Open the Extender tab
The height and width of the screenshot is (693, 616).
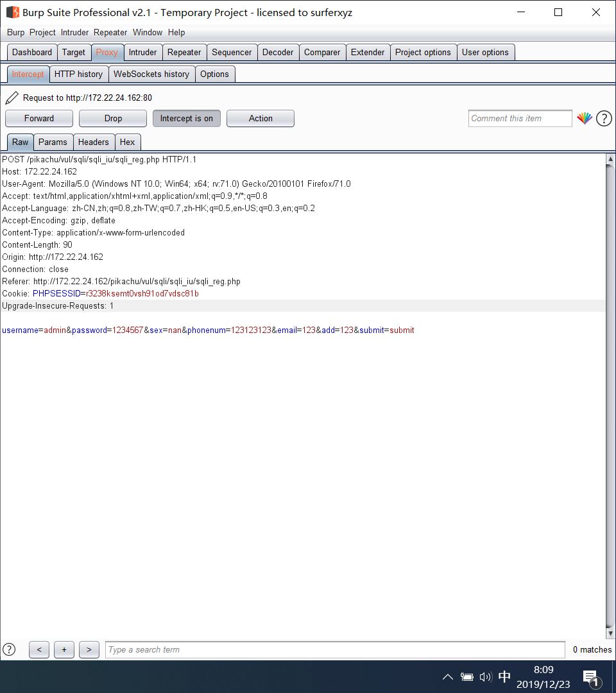(368, 52)
